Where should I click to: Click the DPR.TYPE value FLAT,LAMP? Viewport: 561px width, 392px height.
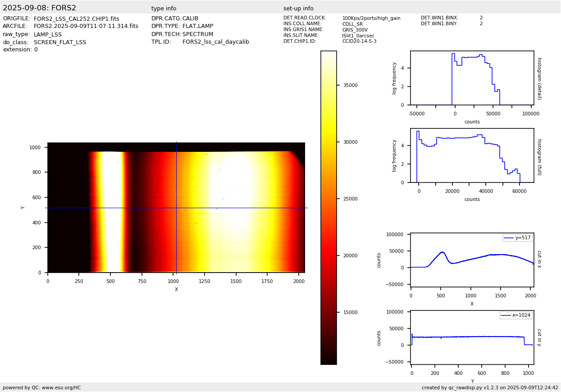(x=198, y=27)
